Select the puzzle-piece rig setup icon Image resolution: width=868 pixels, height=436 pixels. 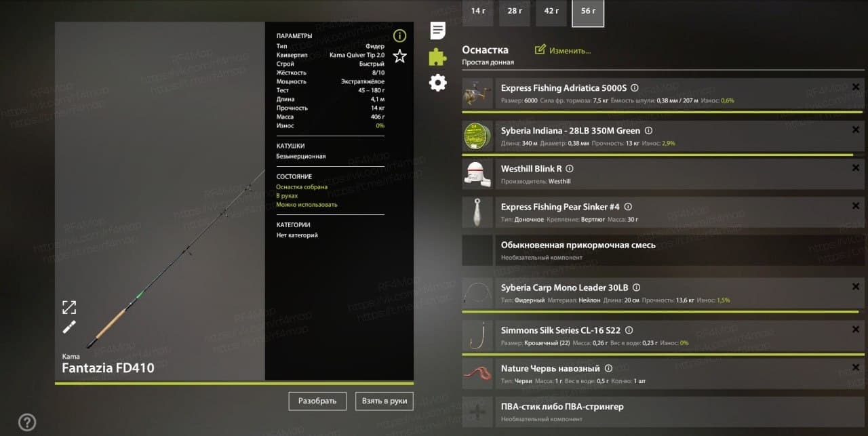click(438, 57)
